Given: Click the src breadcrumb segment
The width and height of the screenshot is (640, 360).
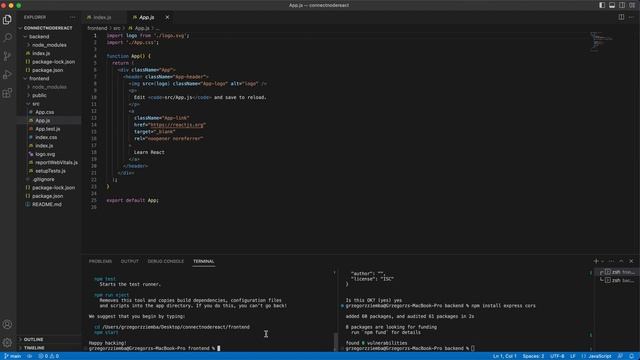Looking at the screenshot, I should tap(117, 28).
